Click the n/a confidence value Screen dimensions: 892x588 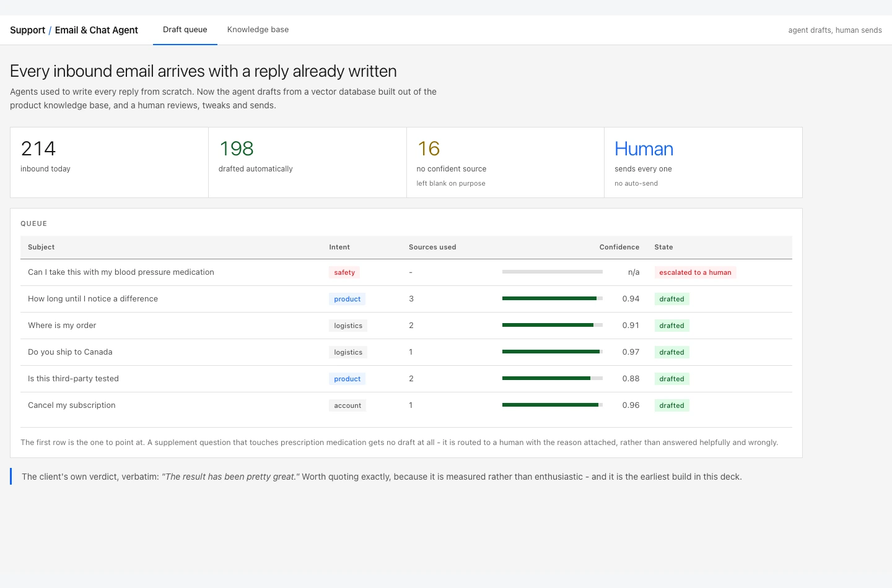pos(634,272)
